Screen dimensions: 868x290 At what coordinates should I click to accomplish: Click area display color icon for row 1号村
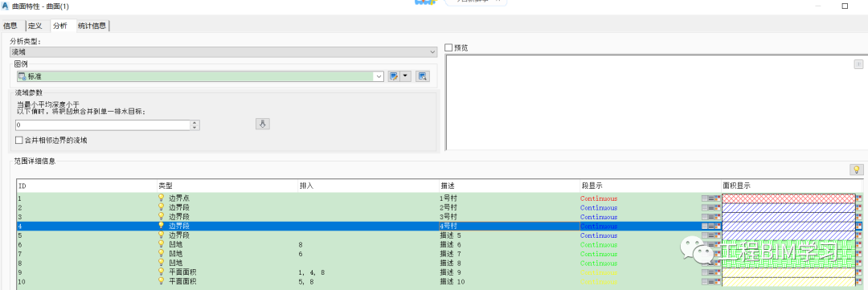(859, 198)
